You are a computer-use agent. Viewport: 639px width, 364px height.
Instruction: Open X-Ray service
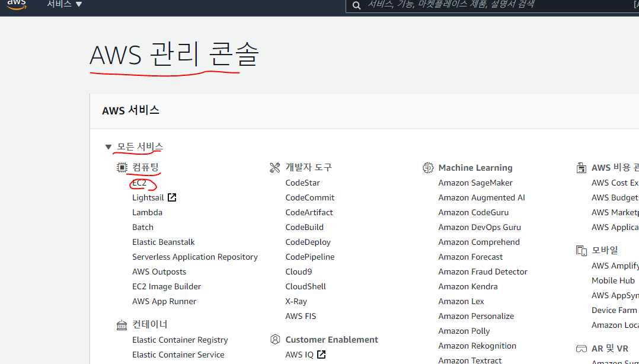[x=296, y=302]
